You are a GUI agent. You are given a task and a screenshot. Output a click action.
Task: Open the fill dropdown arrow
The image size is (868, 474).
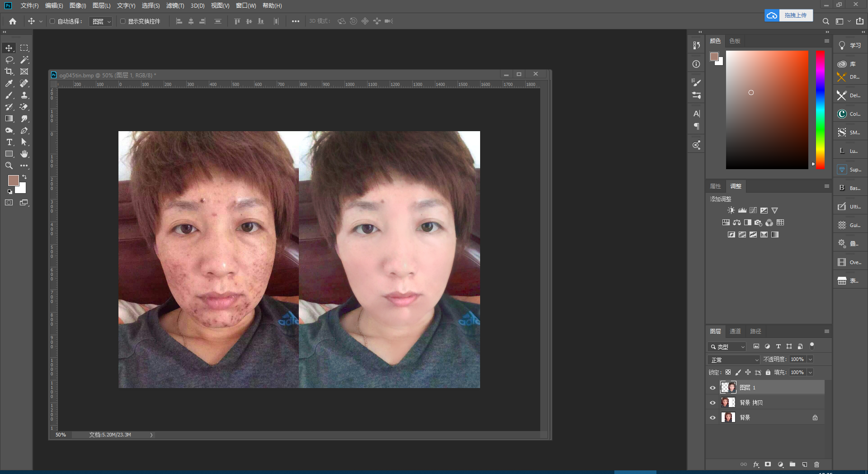pyautogui.click(x=810, y=372)
